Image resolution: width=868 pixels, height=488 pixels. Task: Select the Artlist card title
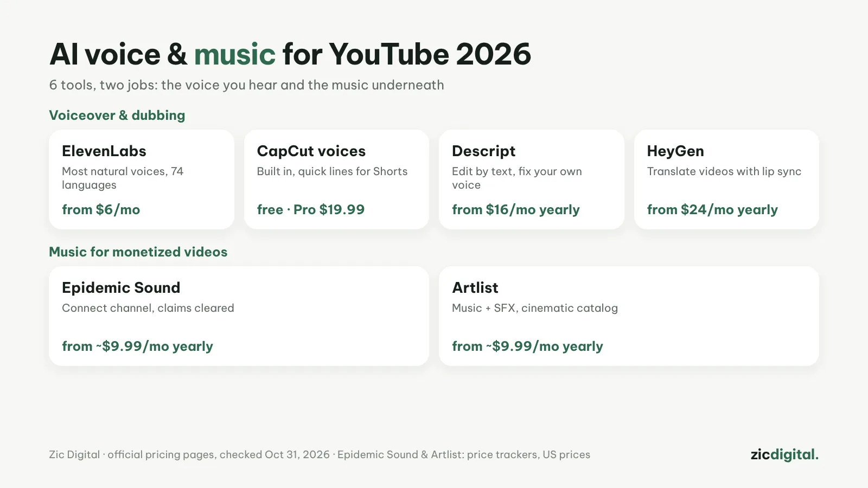475,287
